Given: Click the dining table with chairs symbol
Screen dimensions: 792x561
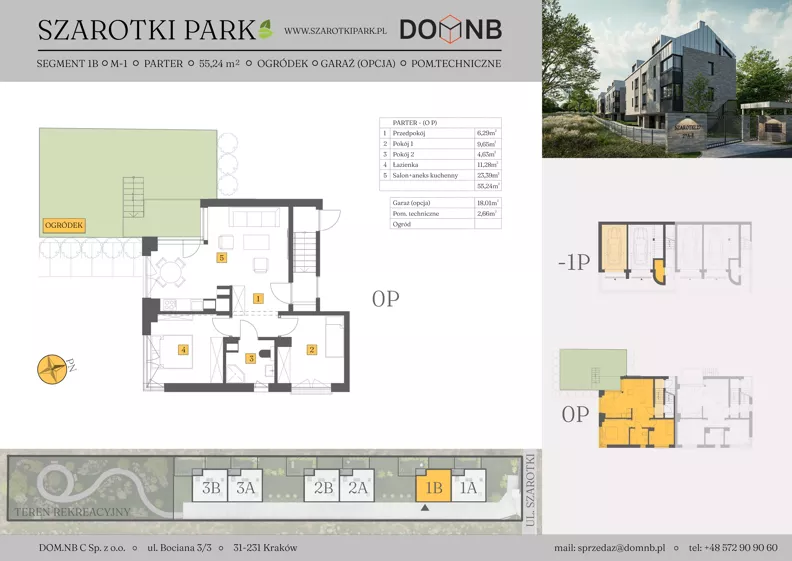Looking at the screenshot, I should coord(170,272).
